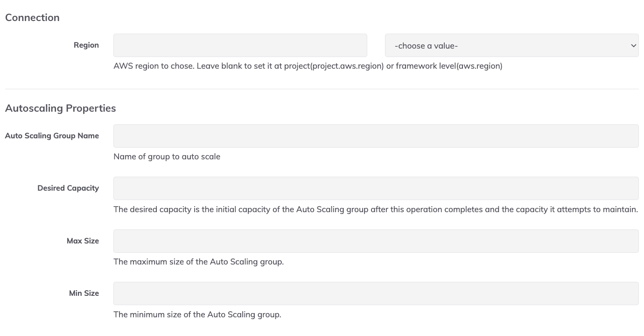Select the Max Size input box
Image resolution: width=644 pixels, height=336 pixels.
click(x=376, y=241)
